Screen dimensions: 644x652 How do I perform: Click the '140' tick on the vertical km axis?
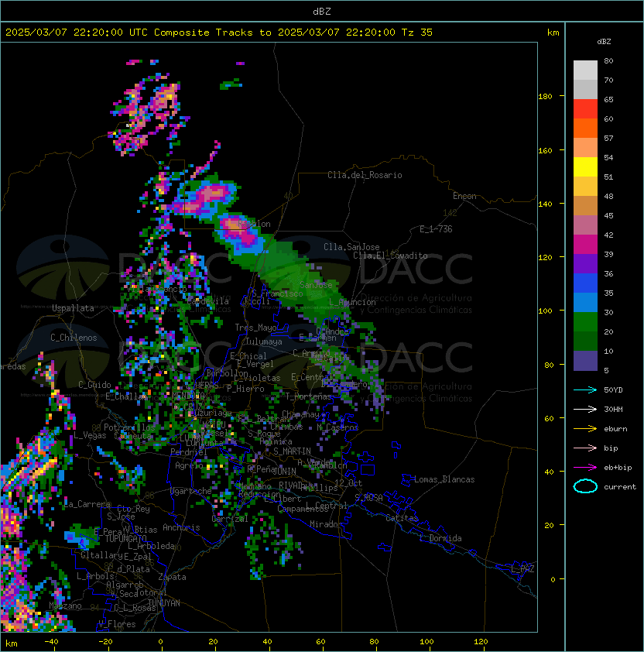point(545,204)
